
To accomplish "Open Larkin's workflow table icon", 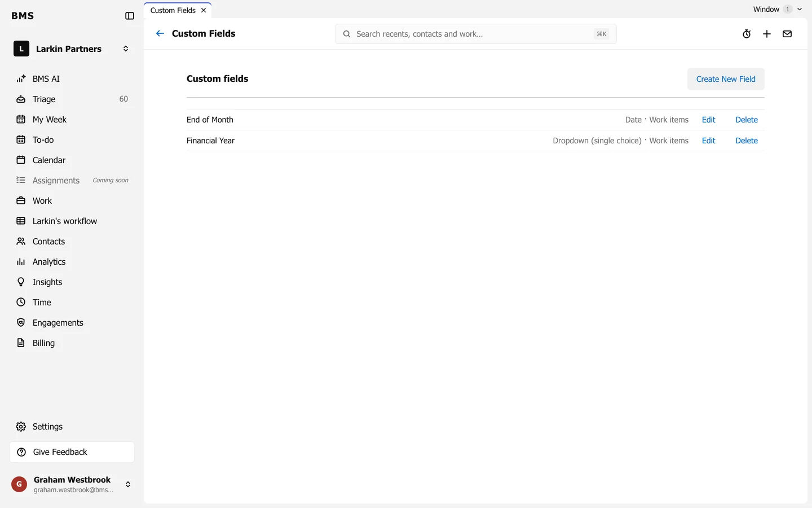I will [21, 221].
